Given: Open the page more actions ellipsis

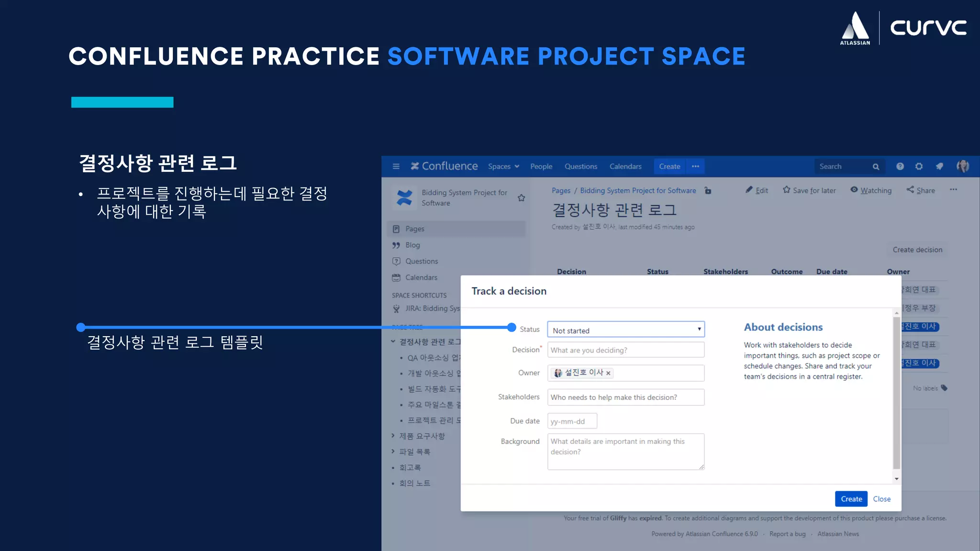Looking at the screenshot, I should 953,190.
